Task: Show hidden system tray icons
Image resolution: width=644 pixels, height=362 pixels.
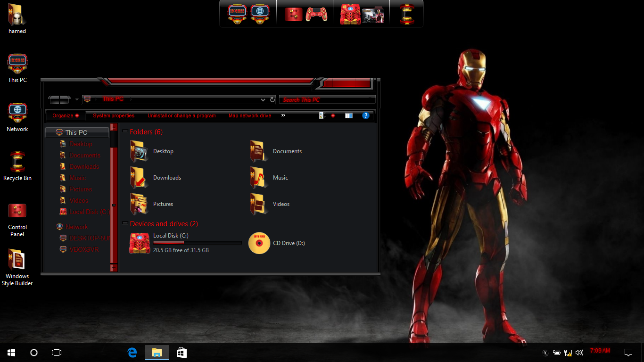Action: [x=545, y=353]
